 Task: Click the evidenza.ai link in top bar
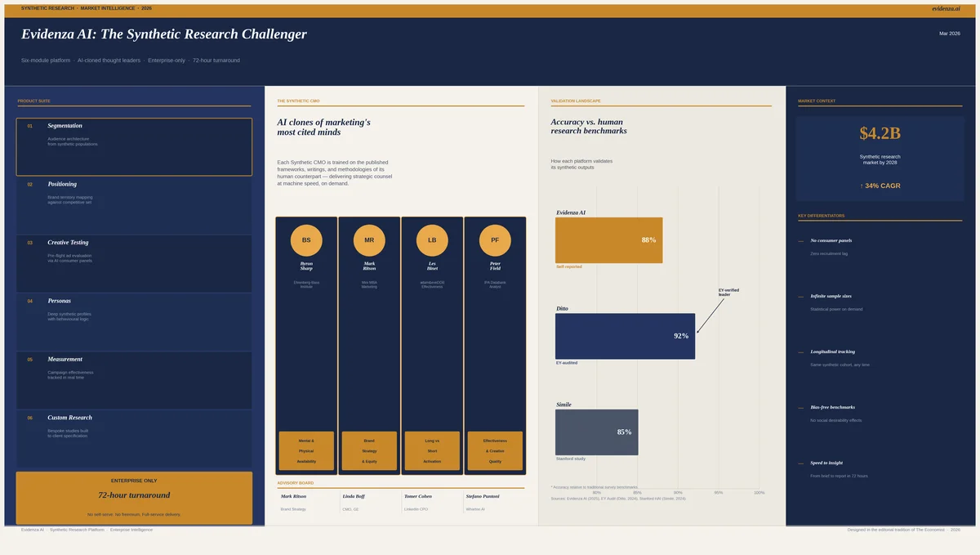click(946, 8)
